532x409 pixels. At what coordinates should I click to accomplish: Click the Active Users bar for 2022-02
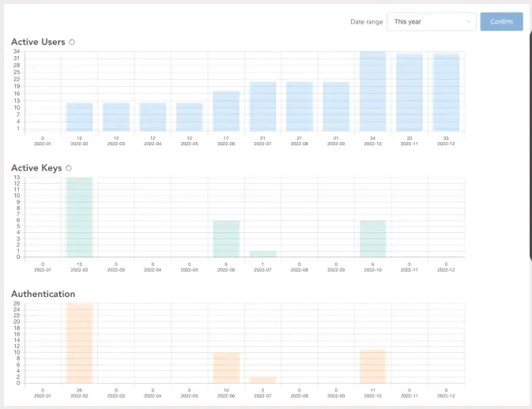point(79,117)
